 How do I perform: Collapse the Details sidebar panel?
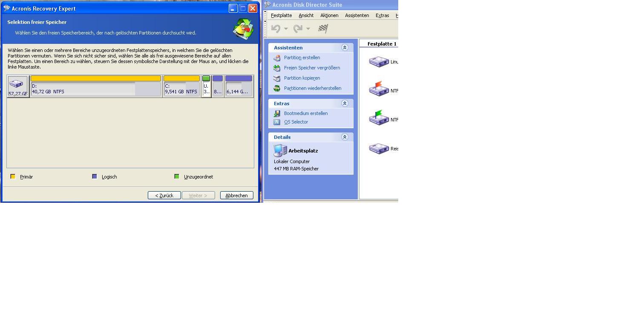[345, 137]
